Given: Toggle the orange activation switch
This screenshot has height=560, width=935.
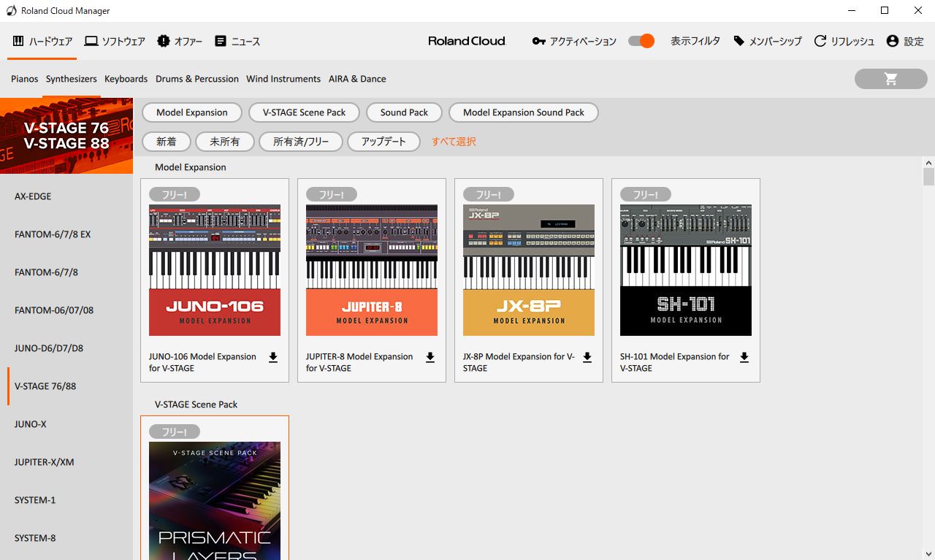Looking at the screenshot, I should click(x=641, y=41).
